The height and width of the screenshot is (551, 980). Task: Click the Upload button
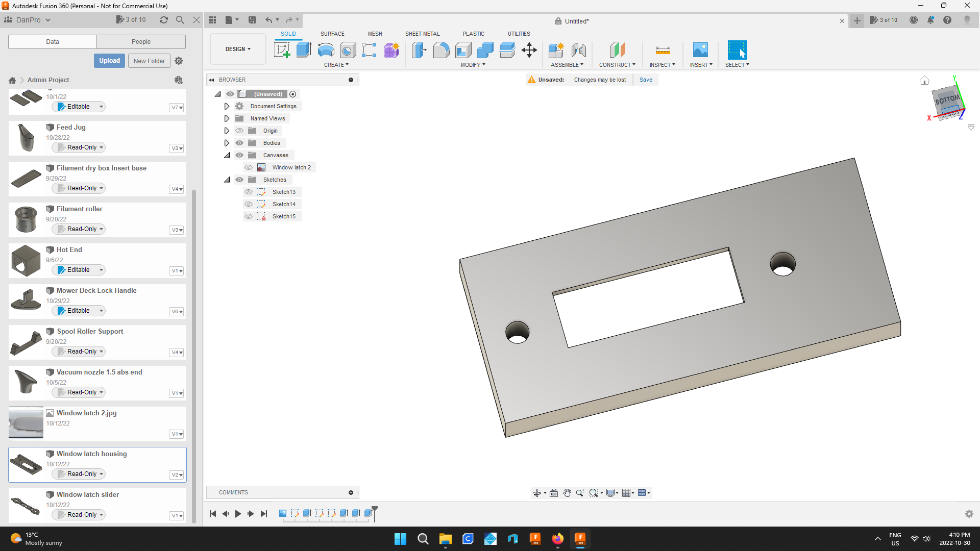tap(109, 60)
